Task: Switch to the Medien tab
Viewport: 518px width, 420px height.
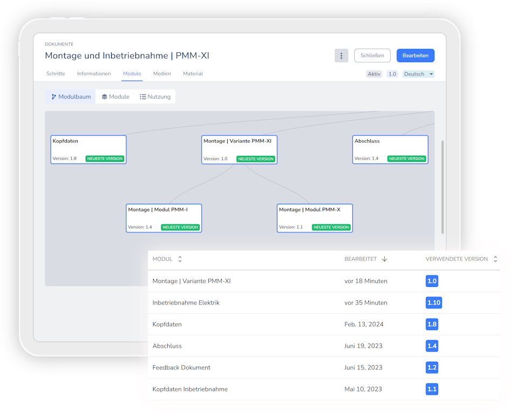Action: [x=162, y=73]
